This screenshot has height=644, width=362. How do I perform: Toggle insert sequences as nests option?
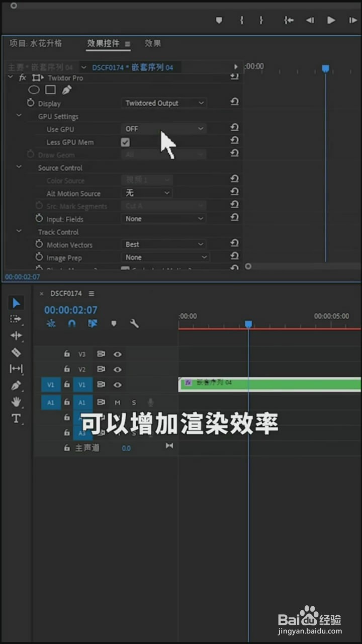[x=51, y=324]
